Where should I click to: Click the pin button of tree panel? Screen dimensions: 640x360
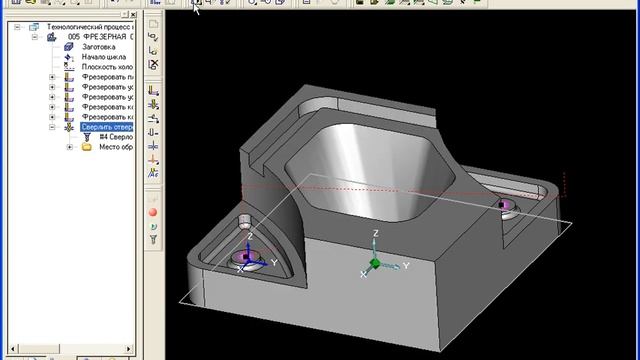pos(124,14)
